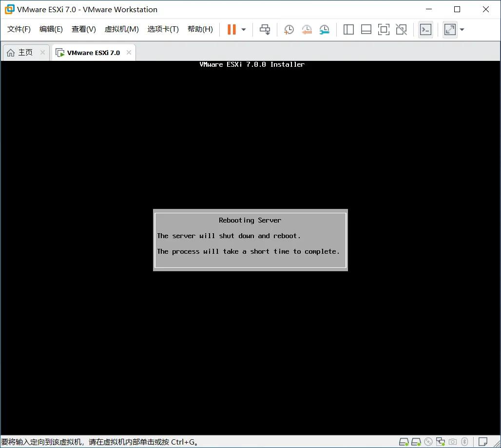Screen dimensions: 501x448
Task: Toggle the library panel visibility
Action: pos(348,29)
